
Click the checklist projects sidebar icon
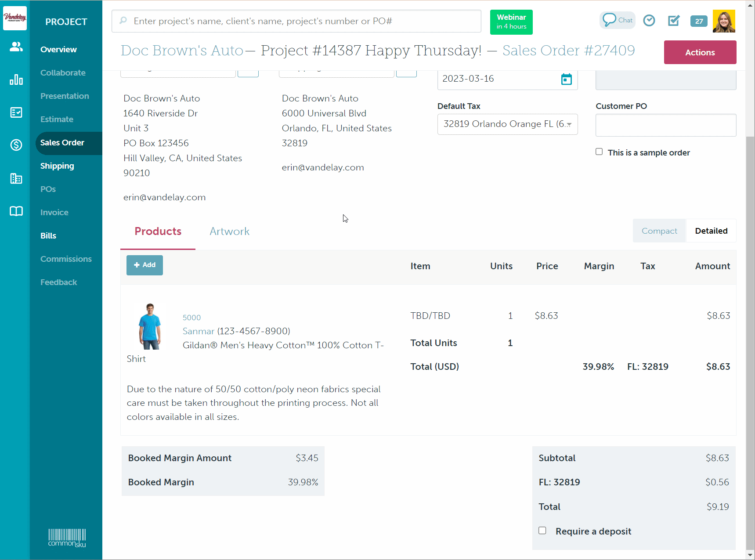[16, 112]
